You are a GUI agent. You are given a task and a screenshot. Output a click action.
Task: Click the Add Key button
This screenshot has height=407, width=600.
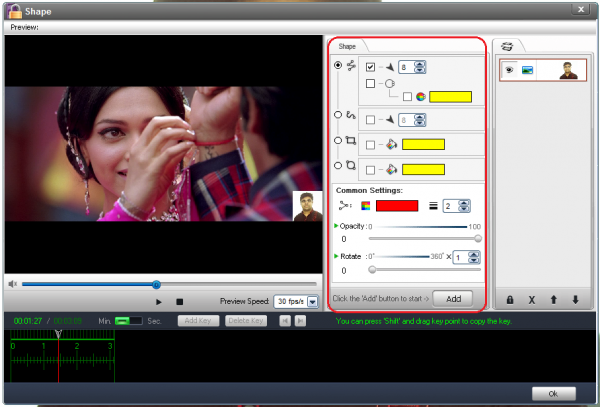(198, 321)
